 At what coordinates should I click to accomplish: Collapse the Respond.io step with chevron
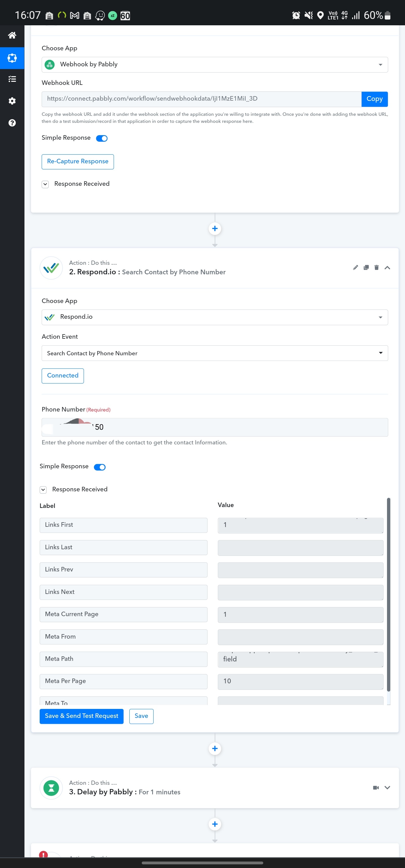click(387, 268)
